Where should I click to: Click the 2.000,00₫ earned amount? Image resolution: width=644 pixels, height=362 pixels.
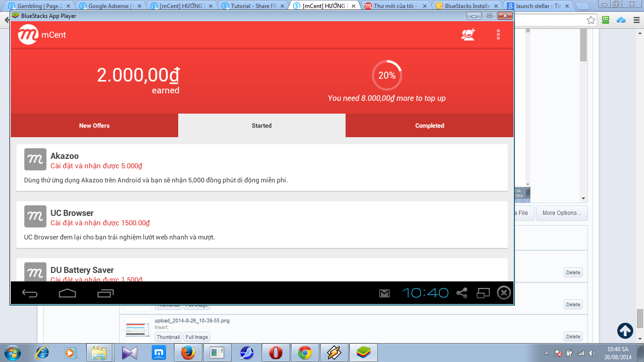tap(138, 75)
